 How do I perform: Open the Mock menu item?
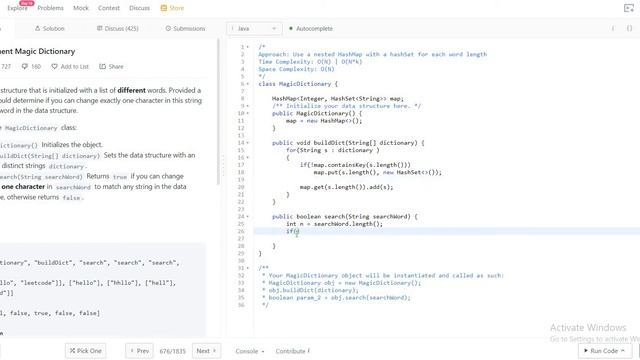point(80,8)
